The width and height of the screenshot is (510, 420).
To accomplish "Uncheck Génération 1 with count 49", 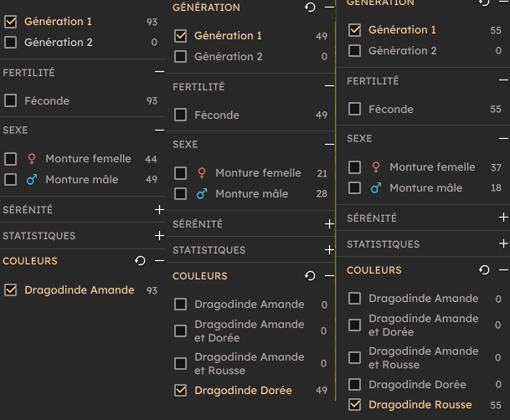I will coord(181,36).
